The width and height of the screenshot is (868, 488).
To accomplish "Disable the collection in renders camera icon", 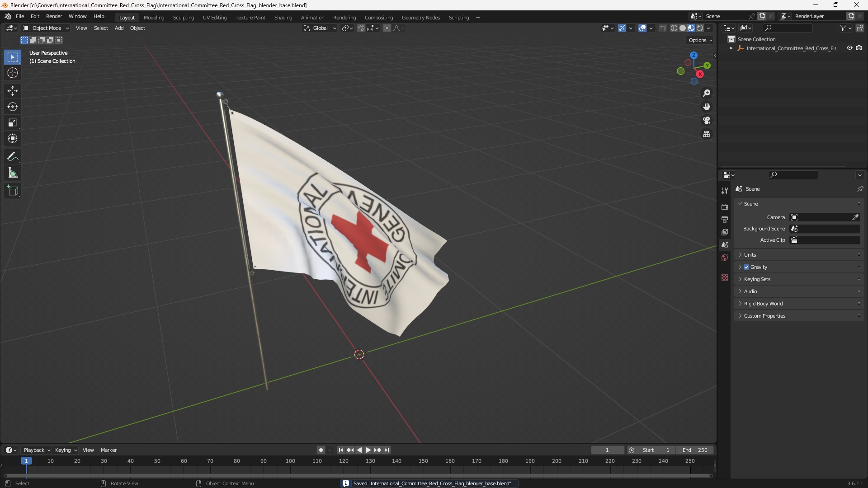I will pyautogui.click(x=859, y=48).
